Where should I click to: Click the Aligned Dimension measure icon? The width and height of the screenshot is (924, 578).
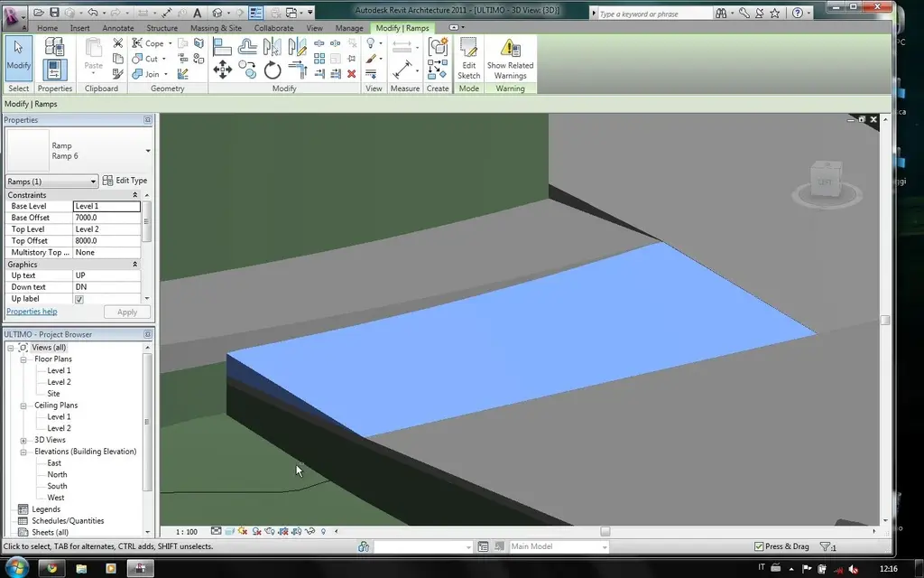point(402,70)
